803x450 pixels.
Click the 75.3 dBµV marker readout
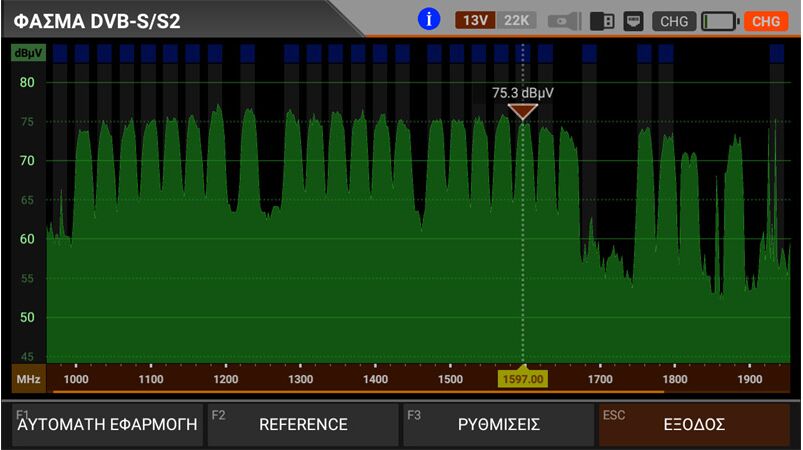[x=522, y=93]
